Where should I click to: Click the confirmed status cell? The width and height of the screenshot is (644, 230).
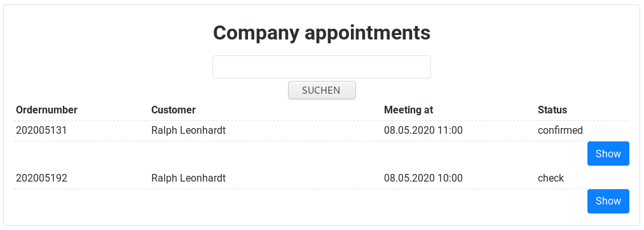click(560, 131)
